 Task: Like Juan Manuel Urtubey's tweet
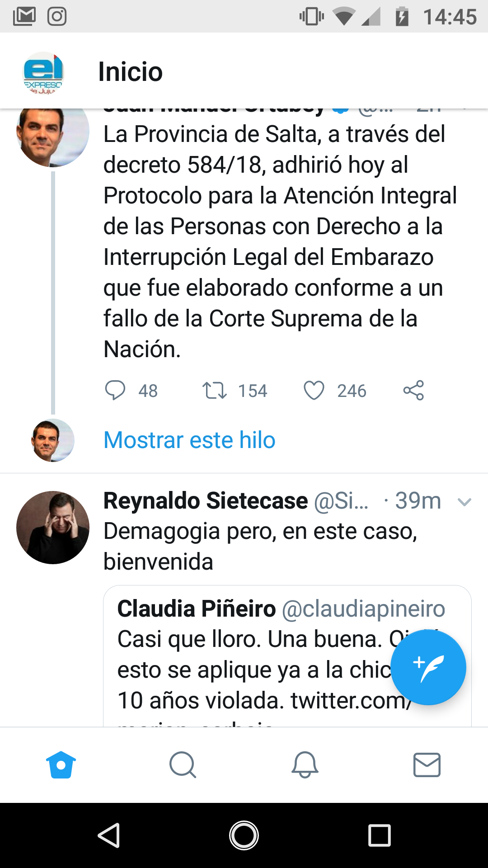[316, 391]
